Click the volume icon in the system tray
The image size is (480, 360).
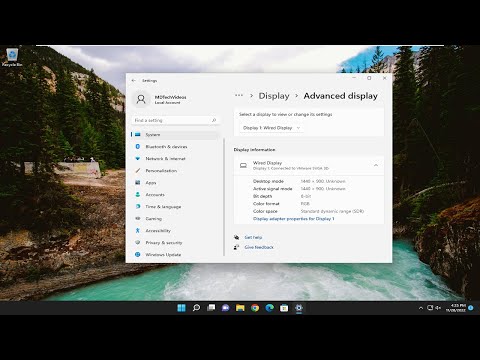(438, 308)
